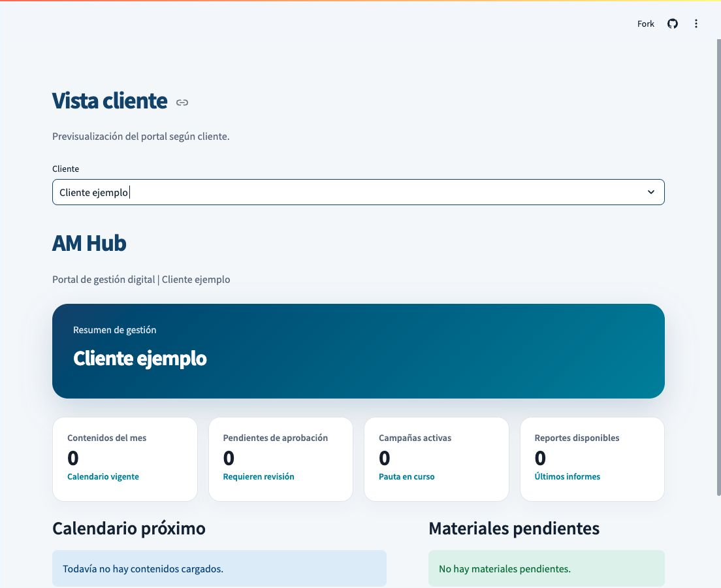721x588 pixels.
Task: Select the Pendientes de aprobación card
Action: click(280, 459)
